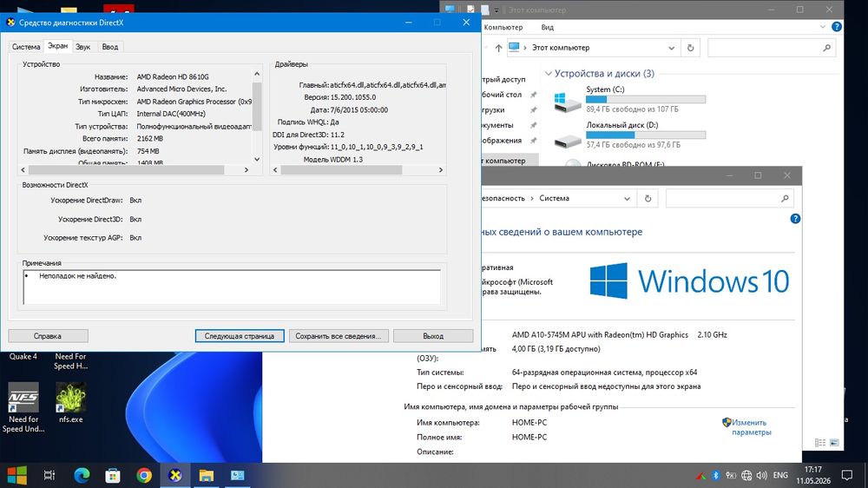Launch Google Chrome from taskbar
The width and height of the screenshot is (868, 488).
click(144, 475)
